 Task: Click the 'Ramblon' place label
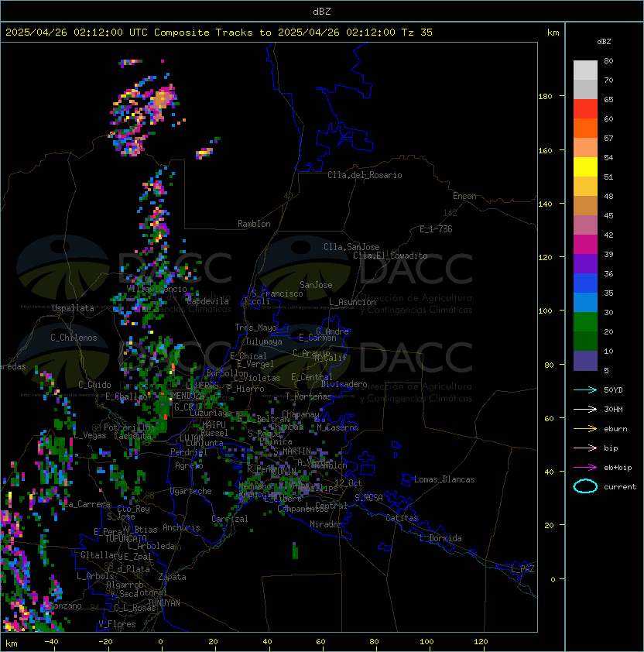click(x=254, y=224)
